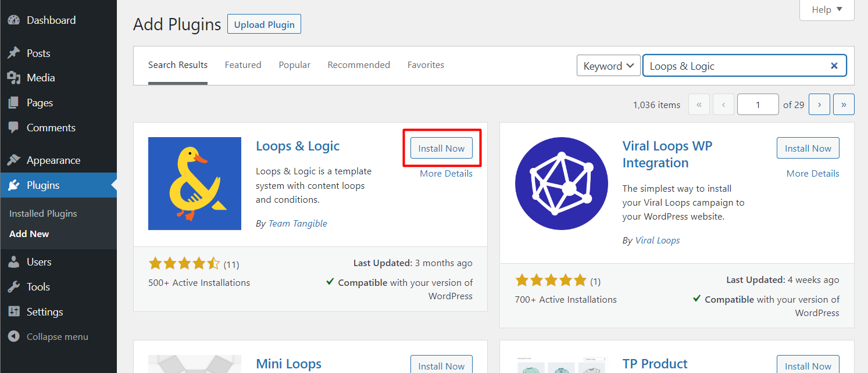Image resolution: width=868 pixels, height=373 pixels.
Task: Open the Team Tangible author link
Action: tap(298, 224)
